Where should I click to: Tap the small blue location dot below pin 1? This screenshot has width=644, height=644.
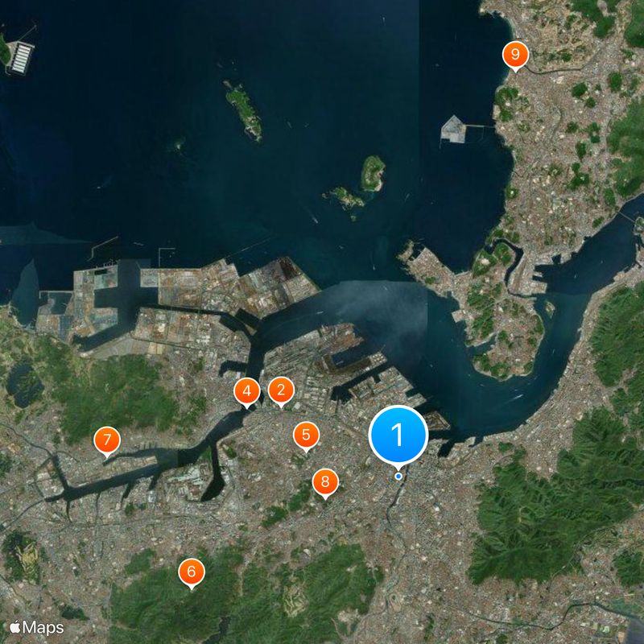[398, 477]
